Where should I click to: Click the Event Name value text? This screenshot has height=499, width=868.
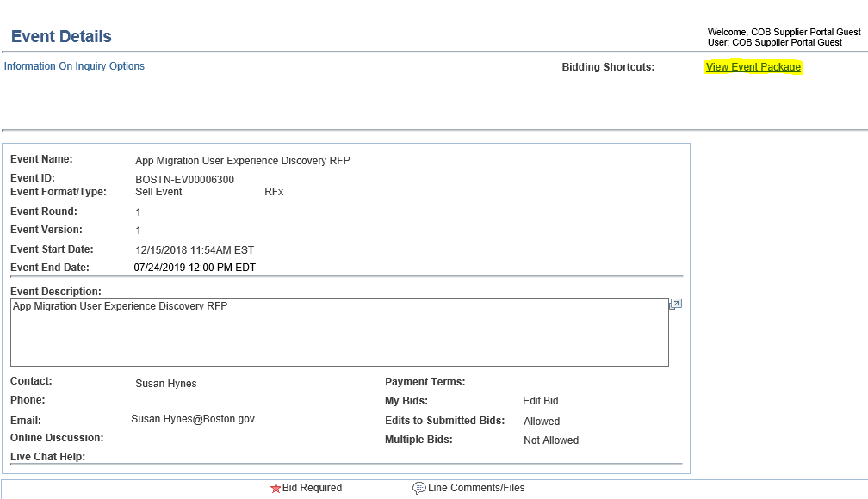pyautogui.click(x=242, y=161)
